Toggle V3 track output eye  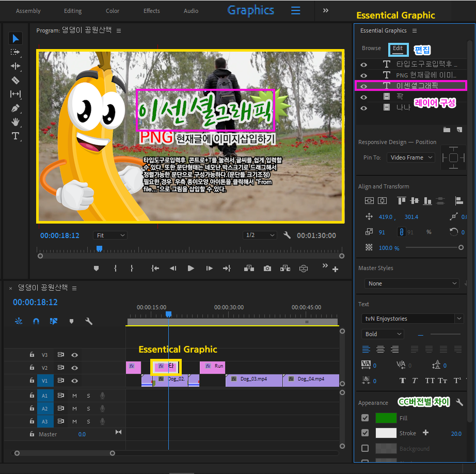(75, 355)
